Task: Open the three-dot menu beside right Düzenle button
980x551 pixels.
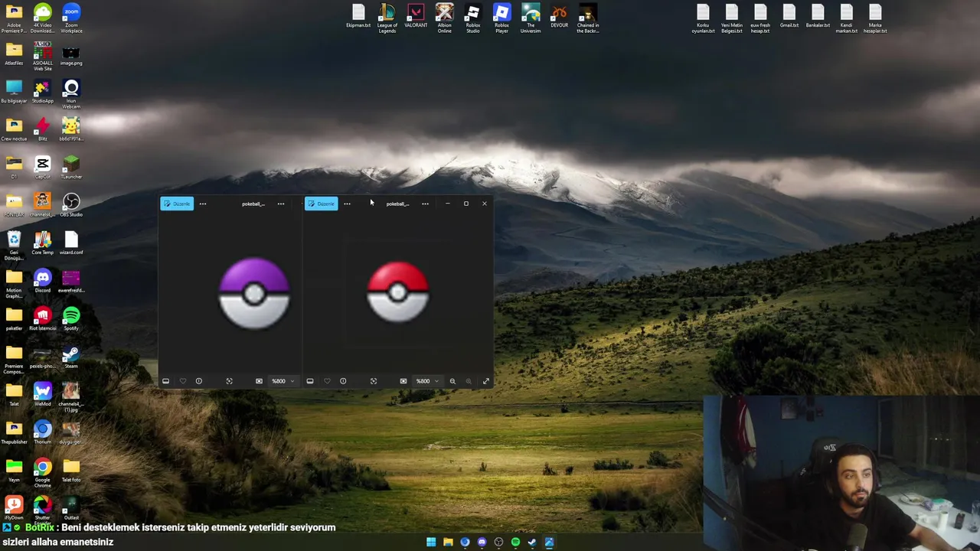Action: point(347,204)
